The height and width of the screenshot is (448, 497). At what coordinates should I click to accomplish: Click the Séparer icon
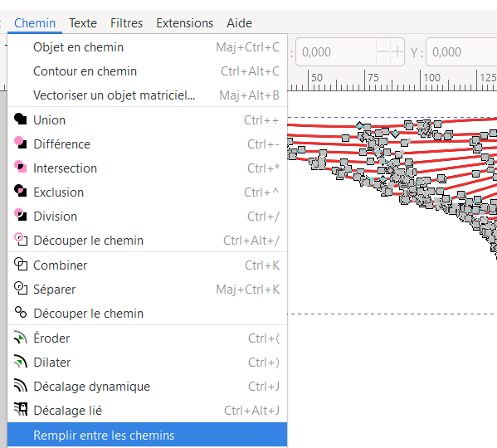click(21, 288)
